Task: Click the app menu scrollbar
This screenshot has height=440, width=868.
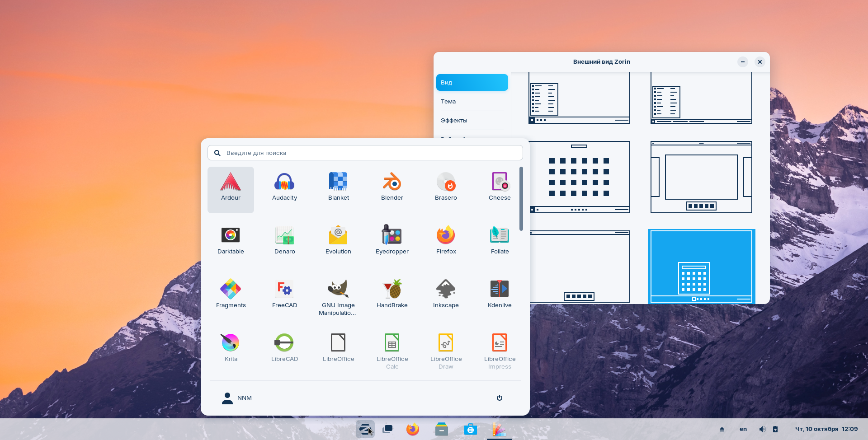Action: click(521, 199)
